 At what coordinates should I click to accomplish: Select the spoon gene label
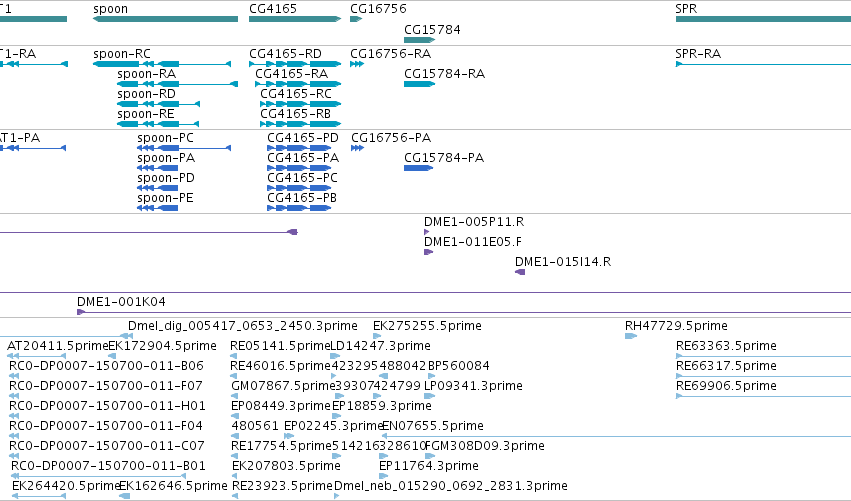click(111, 9)
